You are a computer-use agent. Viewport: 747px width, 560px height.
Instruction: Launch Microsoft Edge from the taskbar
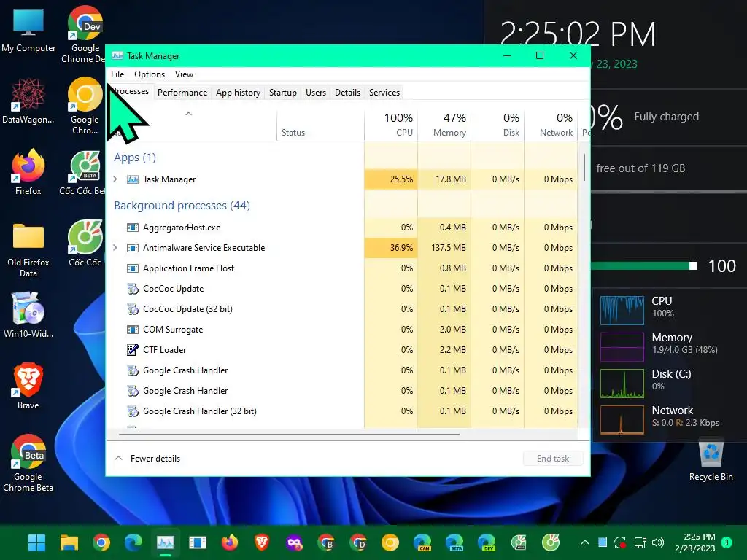[x=133, y=542]
